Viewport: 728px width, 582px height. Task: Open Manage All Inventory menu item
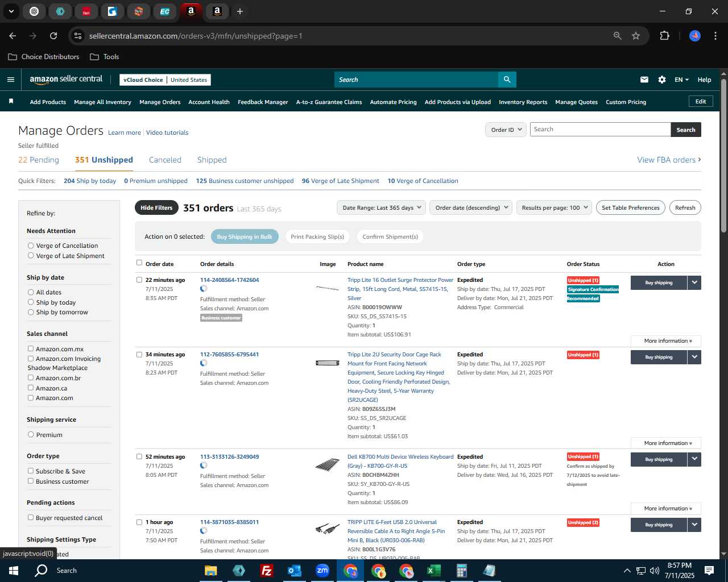tap(102, 102)
